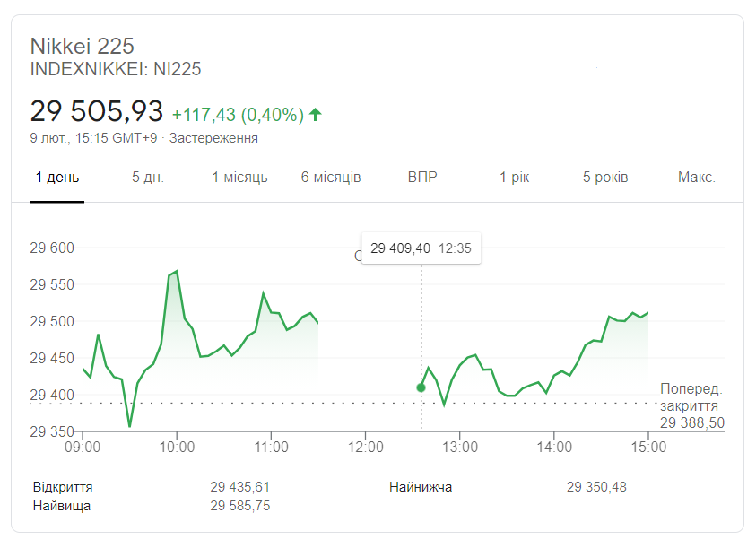Switch to the "5 дн." range tab
This screenshot has width=756, height=557.
[148, 178]
